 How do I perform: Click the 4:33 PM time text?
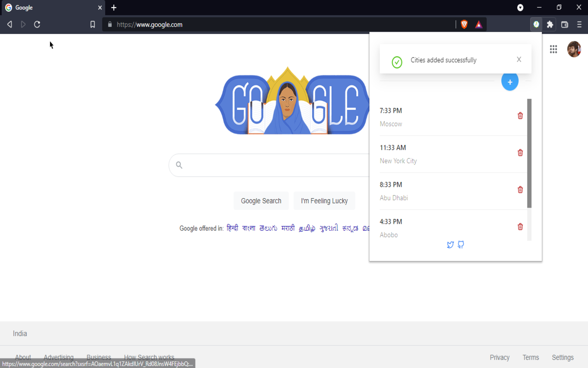pos(391,222)
